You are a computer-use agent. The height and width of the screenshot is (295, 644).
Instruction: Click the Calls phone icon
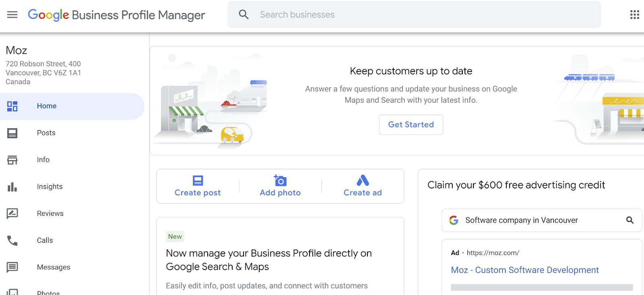pos(12,240)
